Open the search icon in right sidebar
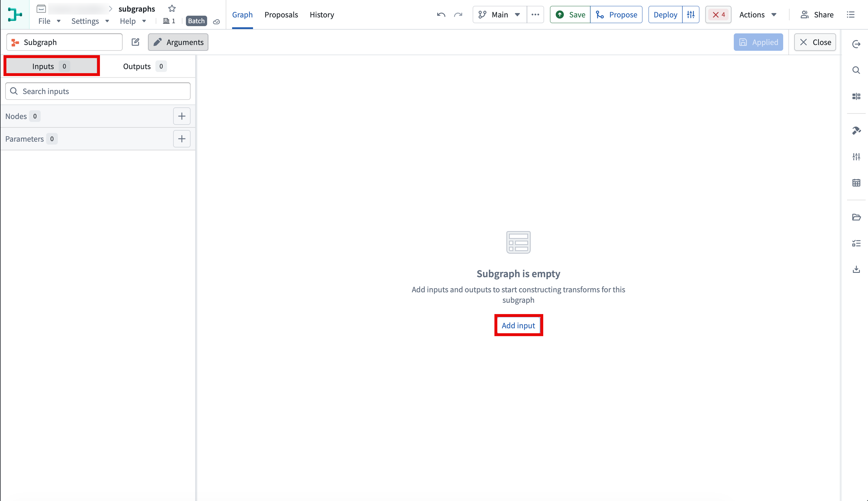868x501 pixels. (x=856, y=70)
